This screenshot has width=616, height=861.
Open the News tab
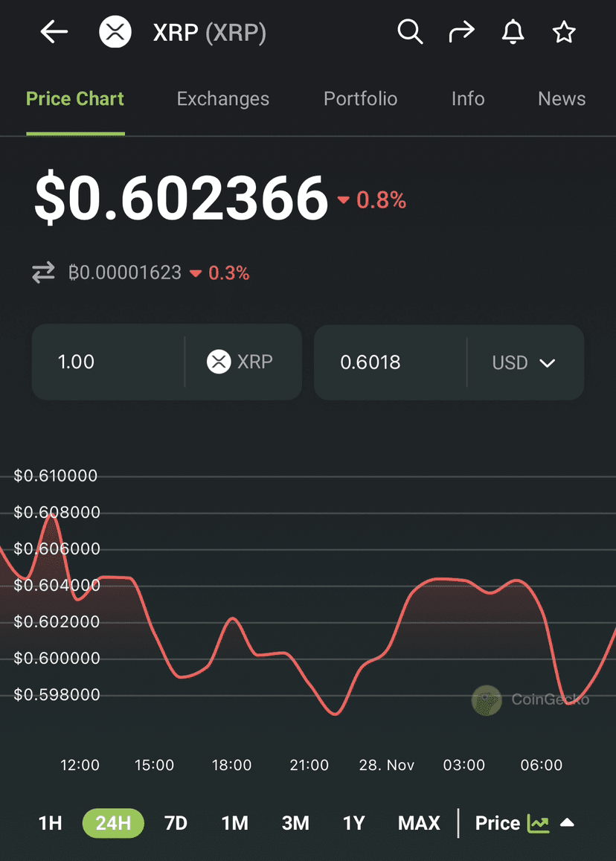[562, 98]
